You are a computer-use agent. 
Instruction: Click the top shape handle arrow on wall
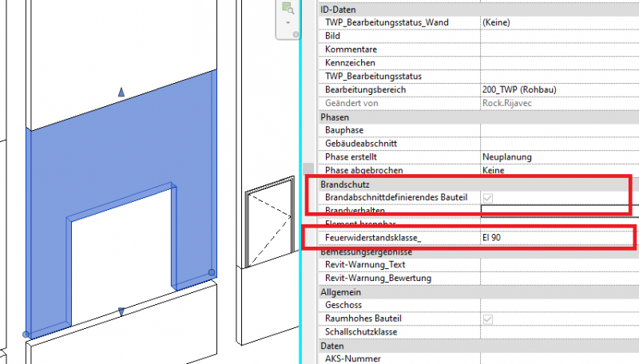tap(121, 93)
